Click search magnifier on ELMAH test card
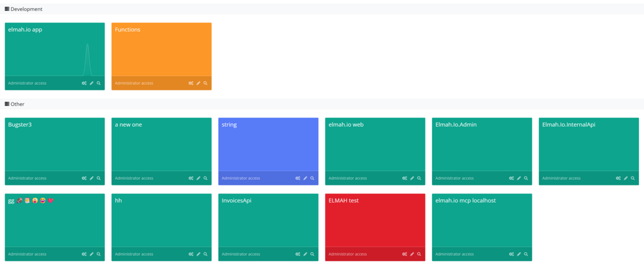The height and width of the screenshot is (269, 644). tap(419, 254)
